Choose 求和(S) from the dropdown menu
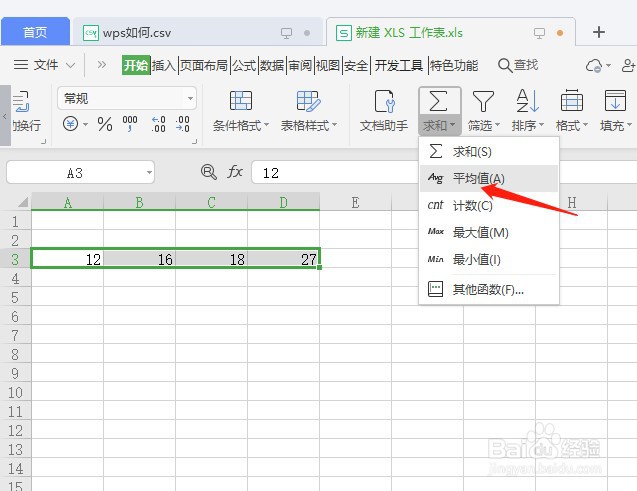Screen dimensions: 637x491 (x=489, y=151)
